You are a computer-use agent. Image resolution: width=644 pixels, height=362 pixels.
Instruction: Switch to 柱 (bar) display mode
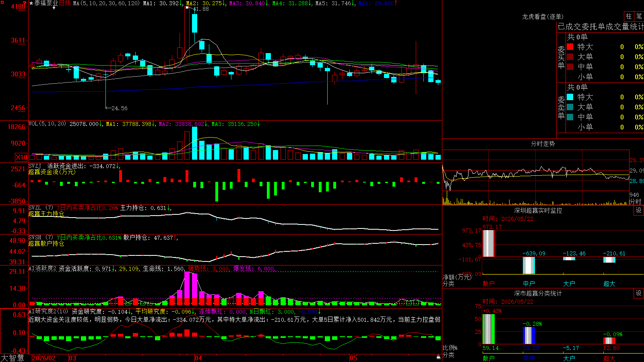(x=629, y=16)
